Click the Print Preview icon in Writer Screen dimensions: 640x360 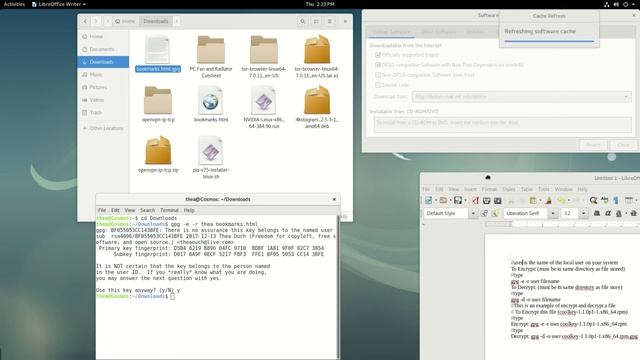498,200
